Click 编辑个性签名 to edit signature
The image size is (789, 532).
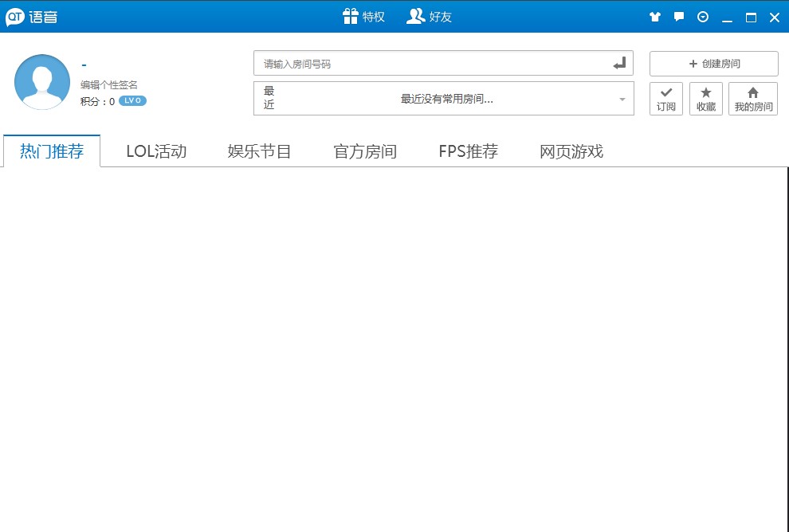tap(109, 85)
